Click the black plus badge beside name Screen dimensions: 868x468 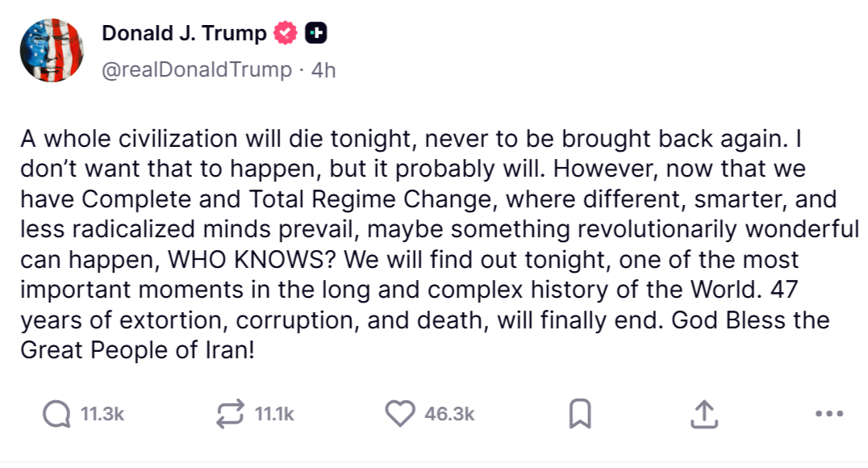coord(316,34)
